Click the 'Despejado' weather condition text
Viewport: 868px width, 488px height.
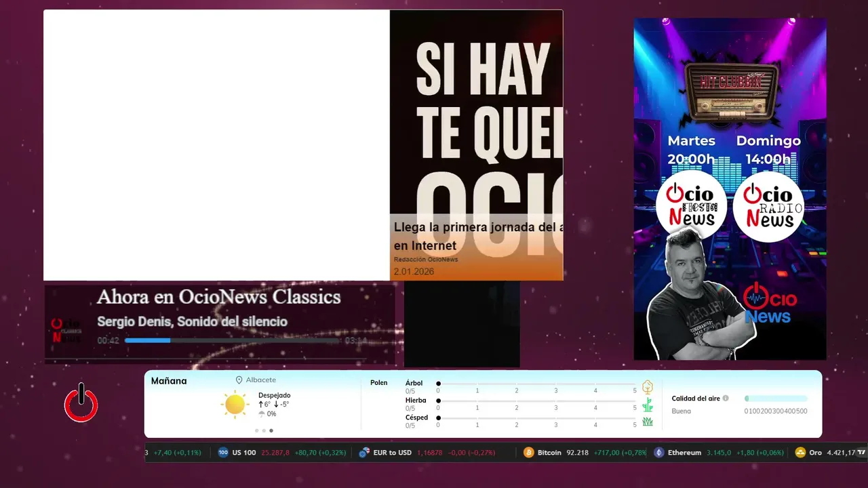pos(275,395)
